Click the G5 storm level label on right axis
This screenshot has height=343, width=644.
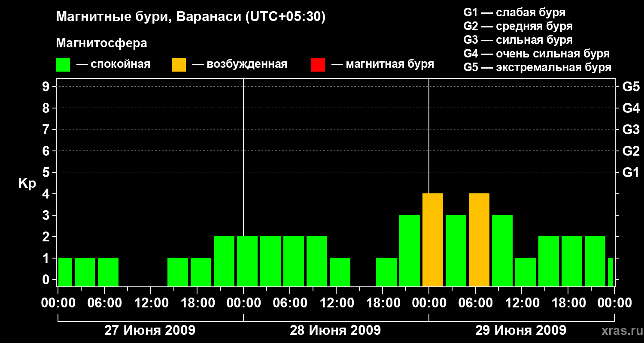coord(631,87)
